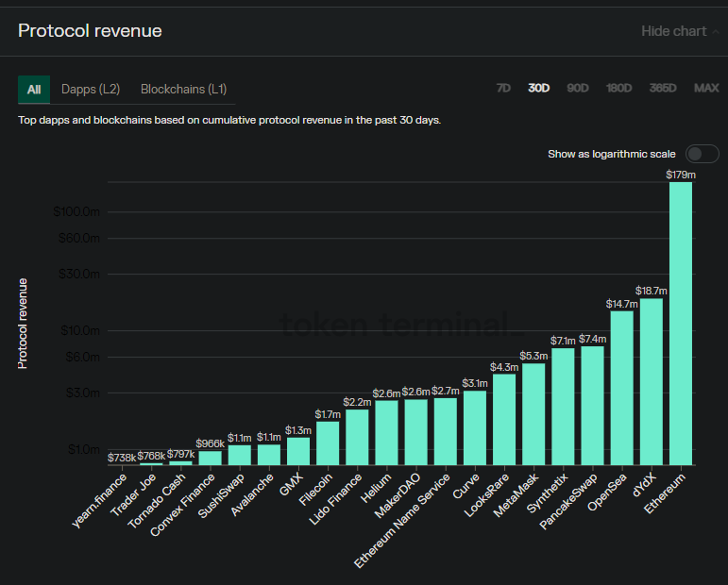Click the $14.7m value label
The height and width of the screenshot is (585, 728).
click(x=621, y=304)
